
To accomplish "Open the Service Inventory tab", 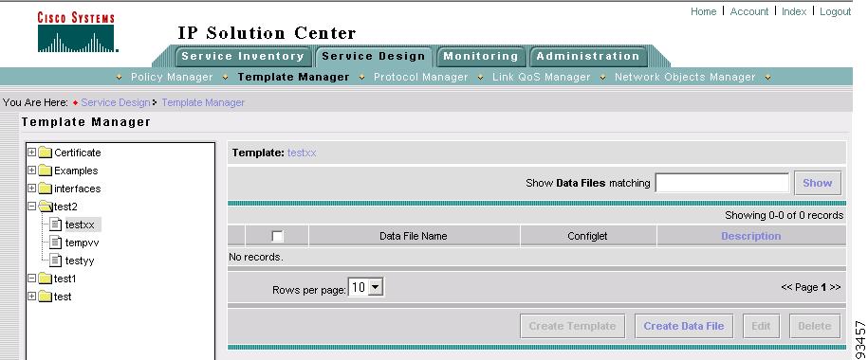I will [243, 57].
